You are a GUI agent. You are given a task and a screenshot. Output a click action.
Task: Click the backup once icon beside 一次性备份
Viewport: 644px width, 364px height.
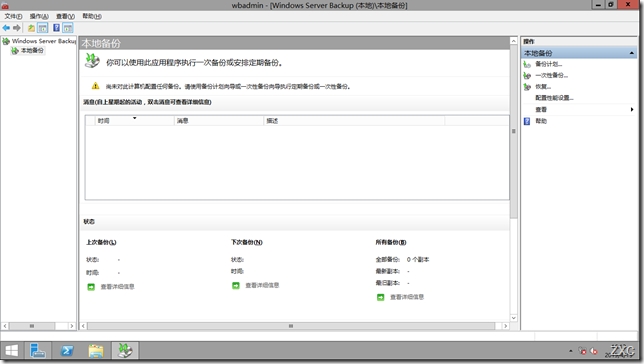point(527,76)
